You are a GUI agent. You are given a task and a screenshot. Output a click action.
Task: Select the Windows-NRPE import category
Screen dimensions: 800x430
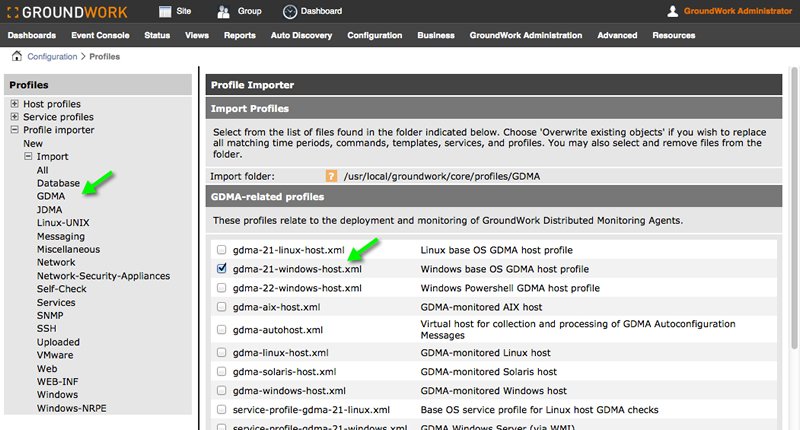(71, 408)
